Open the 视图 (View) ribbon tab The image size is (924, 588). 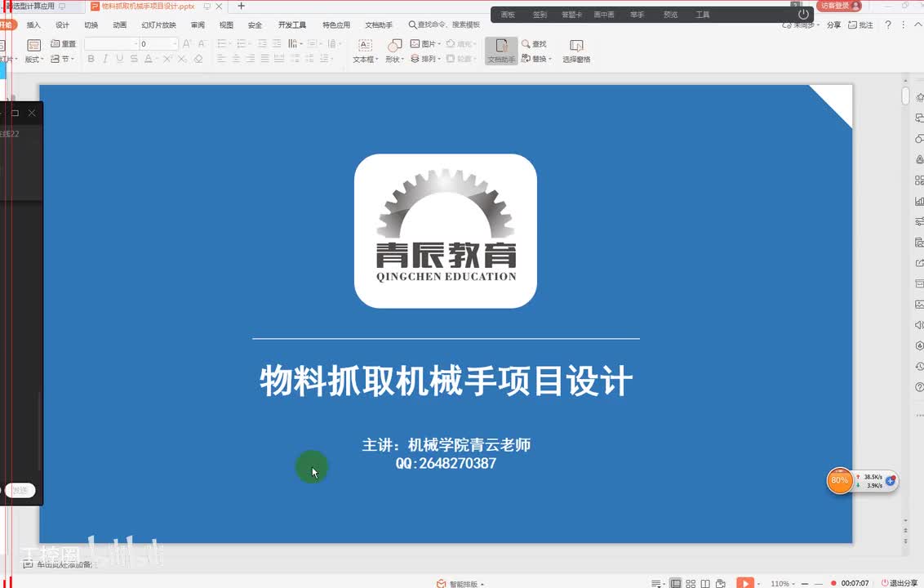(x=226, y=24)
